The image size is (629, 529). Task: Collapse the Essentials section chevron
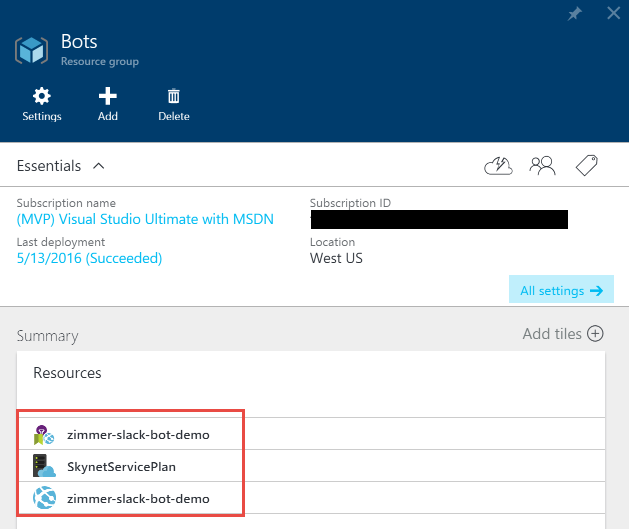tap(98, 166)
